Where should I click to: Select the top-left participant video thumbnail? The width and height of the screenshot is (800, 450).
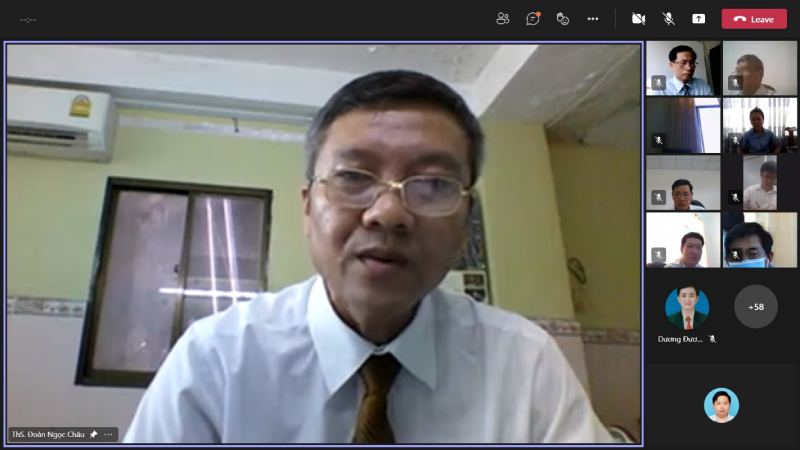[683, 68]
